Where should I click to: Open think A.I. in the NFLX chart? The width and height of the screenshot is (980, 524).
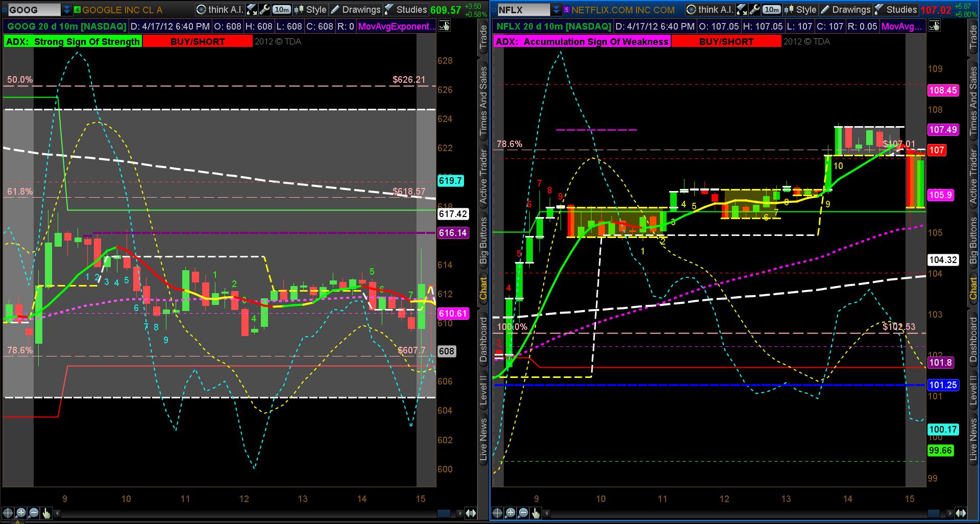[709, 10]
